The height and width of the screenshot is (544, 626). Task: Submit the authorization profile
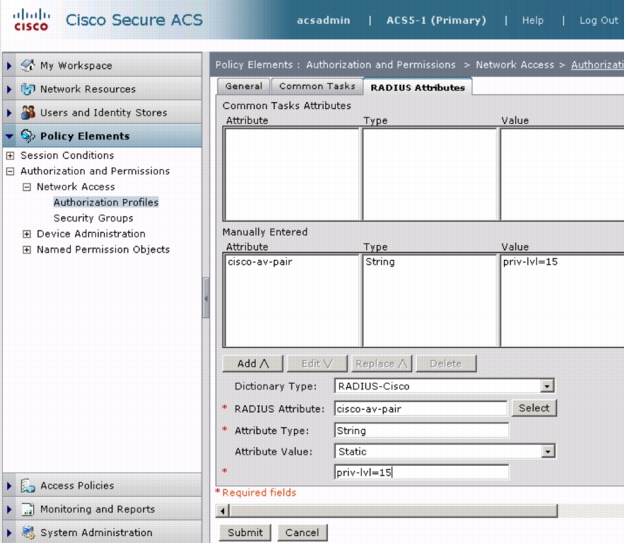click(245, 532)
